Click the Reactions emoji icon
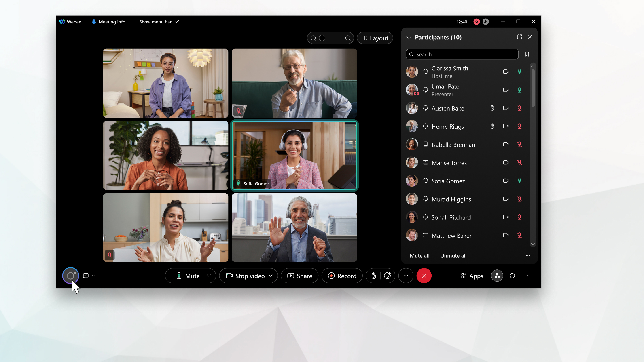Viewport: 644px width, 362px height. pos(387,275)
